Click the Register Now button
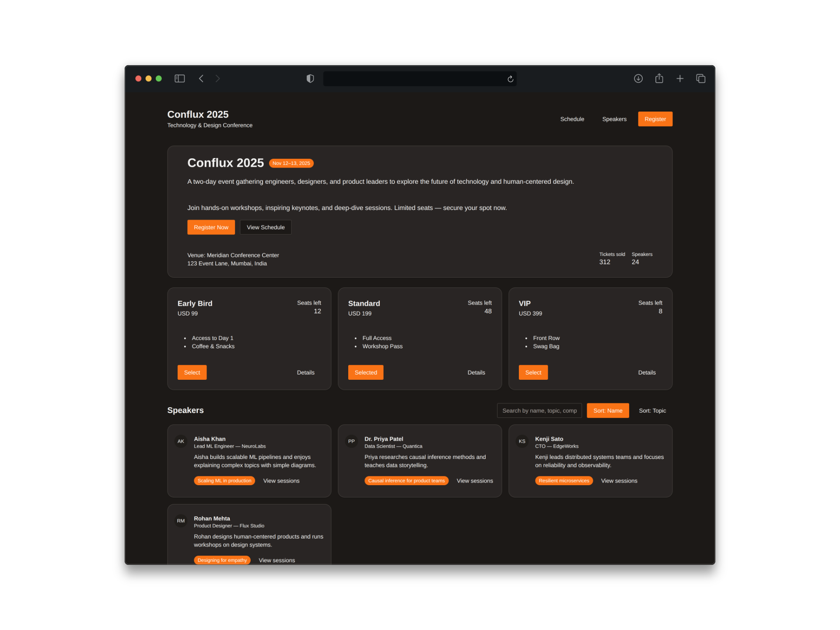The height and width of the screenshot is (630, 840). click(211, 227)
